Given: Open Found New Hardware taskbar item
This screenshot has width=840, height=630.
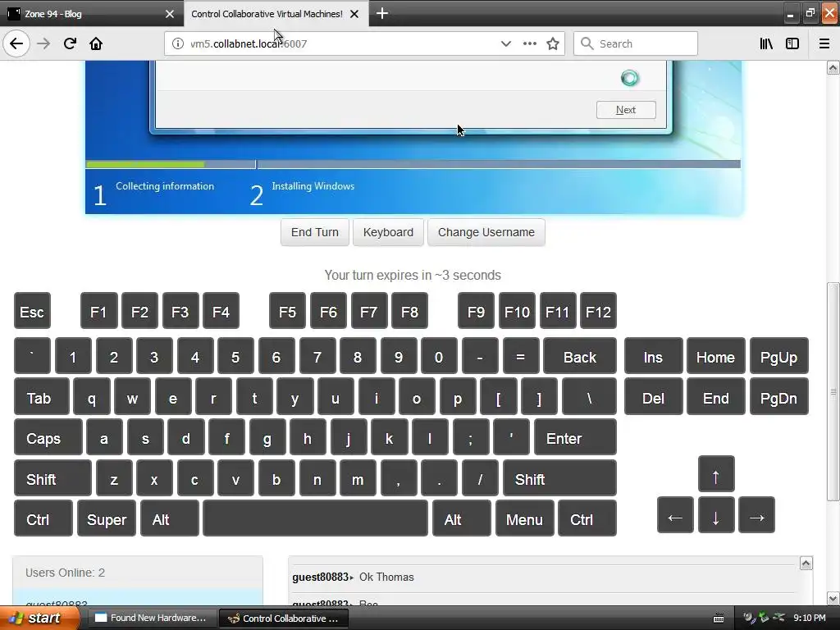Looking at the screenshot, I should click(152, 618).
